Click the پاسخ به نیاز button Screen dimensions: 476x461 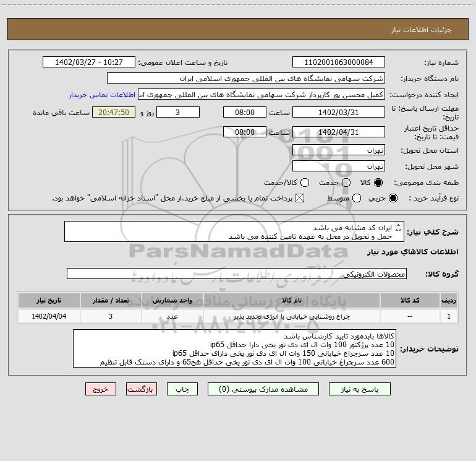359,389
